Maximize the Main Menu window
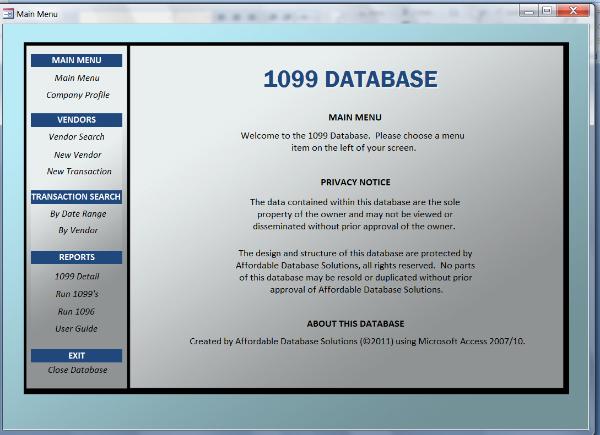Screen dimensions: 600x435 click(x=547, y=10)
